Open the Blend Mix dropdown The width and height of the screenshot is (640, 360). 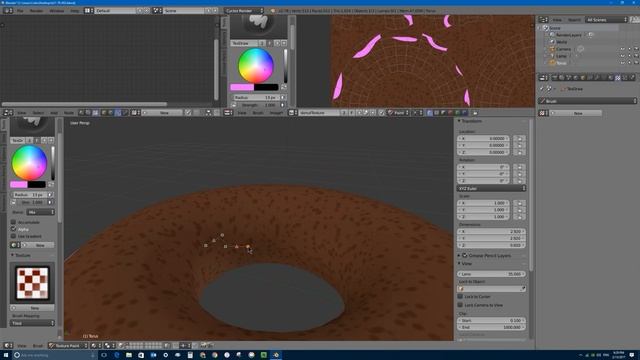tap(40, 212)
